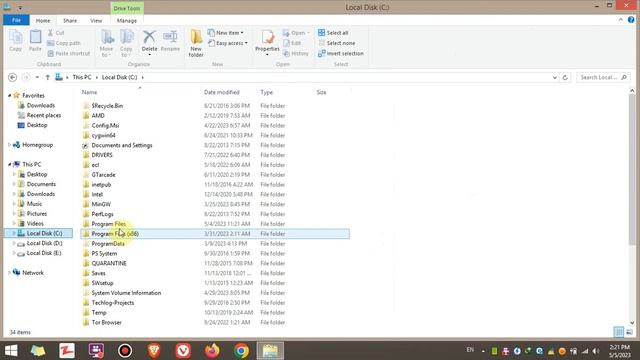Click the Delete ribbon icon
640x360 pixels.
point(149,42)
